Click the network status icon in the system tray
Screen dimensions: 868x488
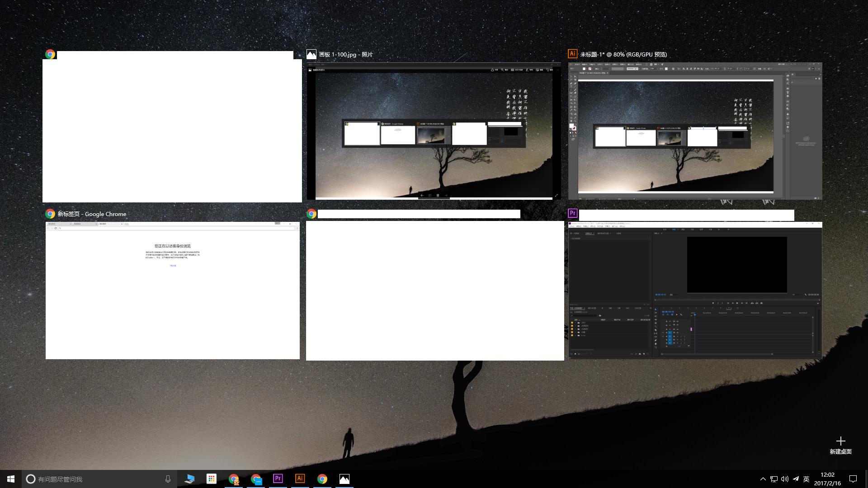point(774,479)
